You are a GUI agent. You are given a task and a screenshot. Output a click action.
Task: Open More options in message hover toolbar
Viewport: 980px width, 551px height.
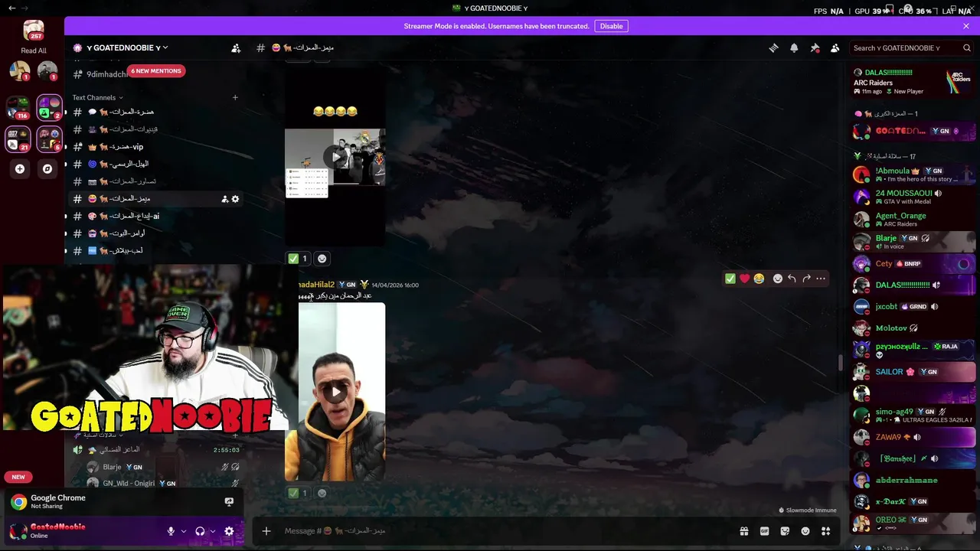click(x=821, y=279)
